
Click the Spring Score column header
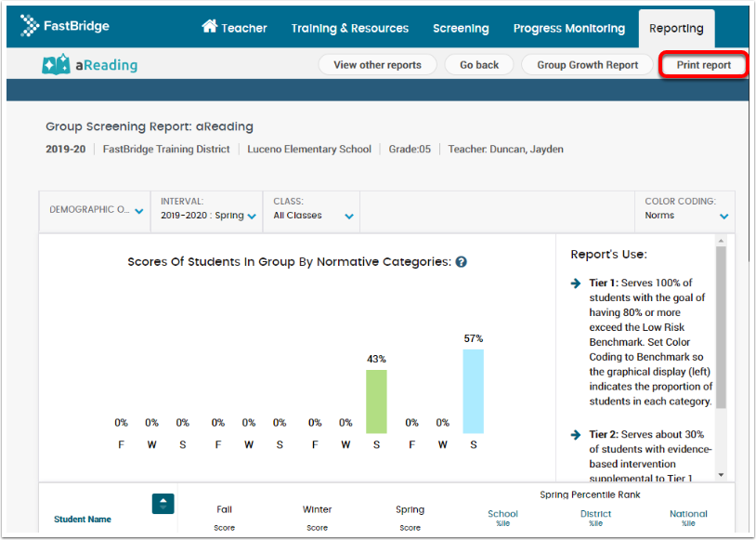(x=410, y=518)
